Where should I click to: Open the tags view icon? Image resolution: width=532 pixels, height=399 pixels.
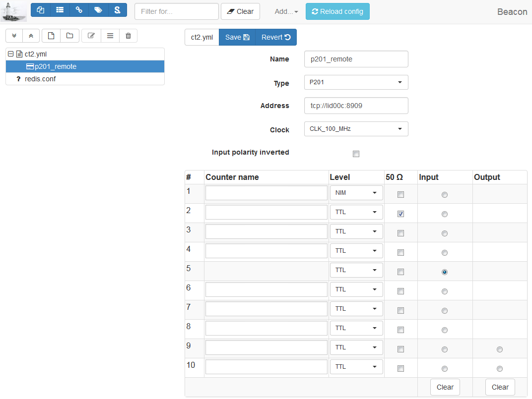(x=98, y=10)
